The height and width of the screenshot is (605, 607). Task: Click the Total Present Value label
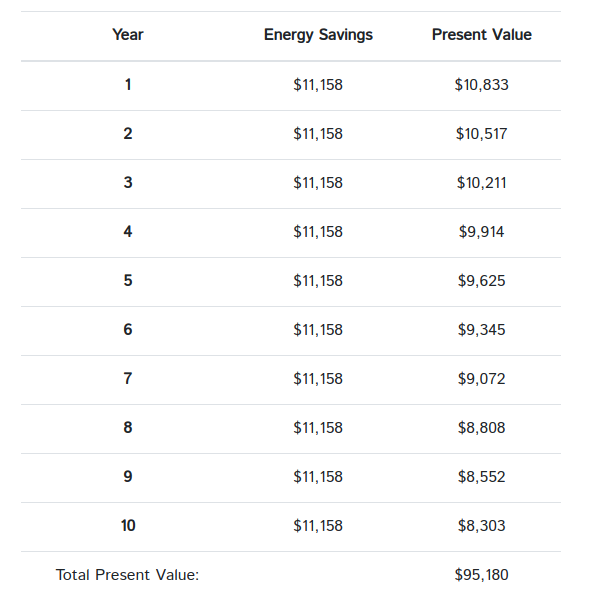(127, 575)
